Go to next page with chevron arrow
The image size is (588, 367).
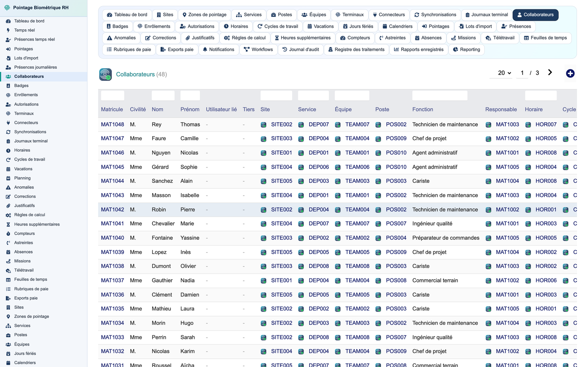550,72
